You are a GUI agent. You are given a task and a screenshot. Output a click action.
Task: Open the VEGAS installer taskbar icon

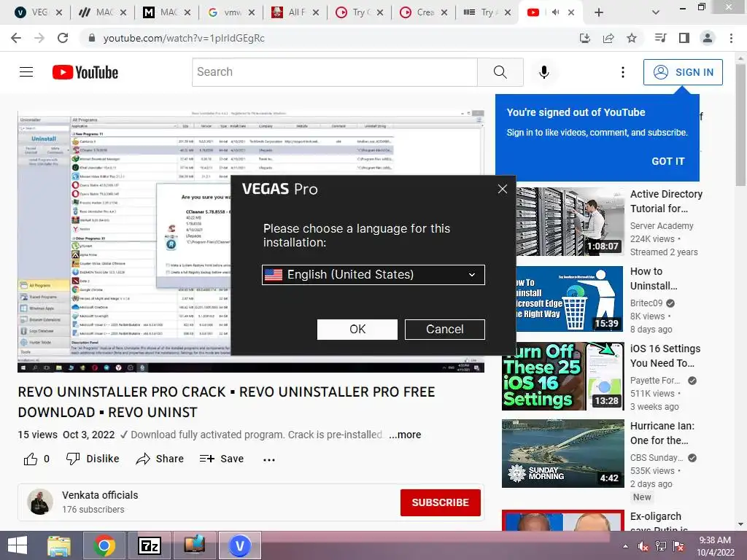click(239, 545)
